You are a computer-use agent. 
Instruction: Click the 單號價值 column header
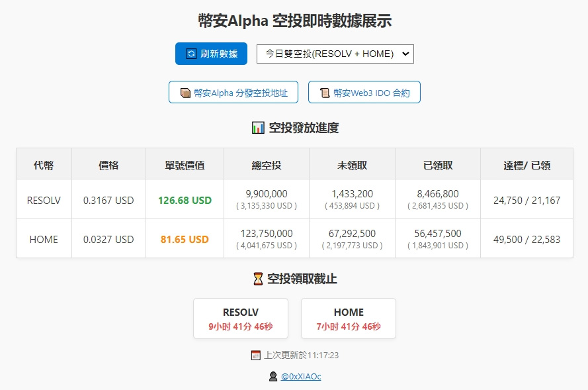(185, 165)
